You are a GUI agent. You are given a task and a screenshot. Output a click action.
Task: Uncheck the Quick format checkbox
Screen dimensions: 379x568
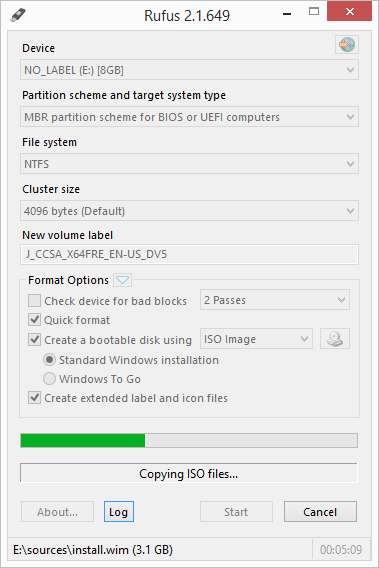[35, 320]
